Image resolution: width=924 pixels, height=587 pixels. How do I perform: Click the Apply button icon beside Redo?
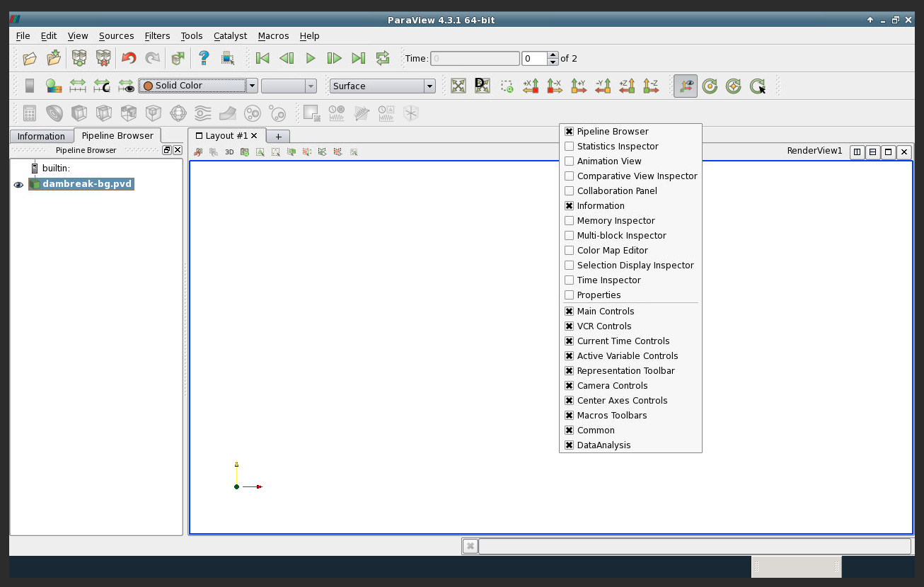coord(178,58)
